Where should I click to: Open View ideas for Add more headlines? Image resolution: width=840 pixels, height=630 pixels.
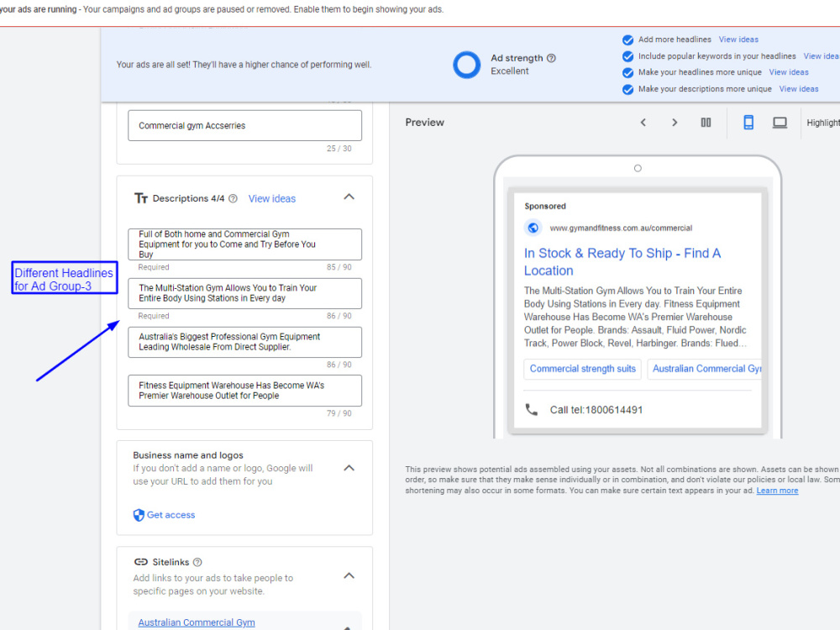[x=738, y=39]
